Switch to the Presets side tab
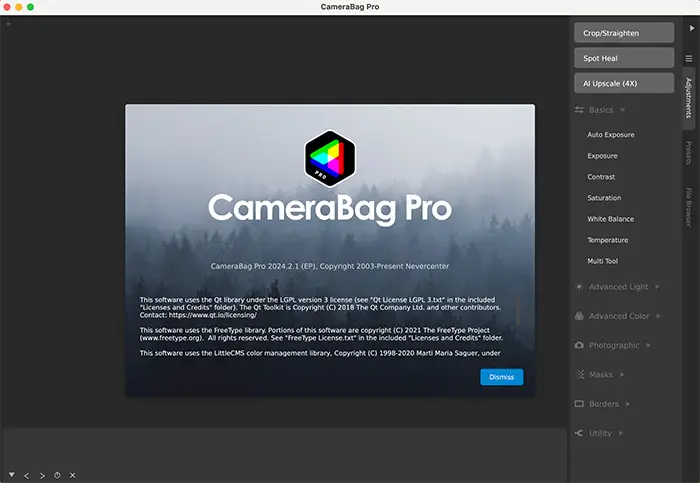This screenshot has width=700, height=483. tap(688, 153)
